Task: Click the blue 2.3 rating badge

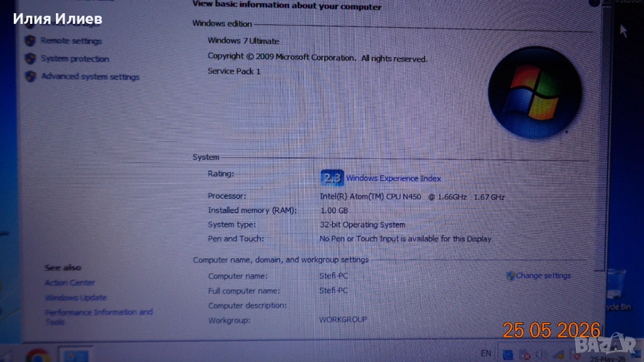Action: point(332,178)
